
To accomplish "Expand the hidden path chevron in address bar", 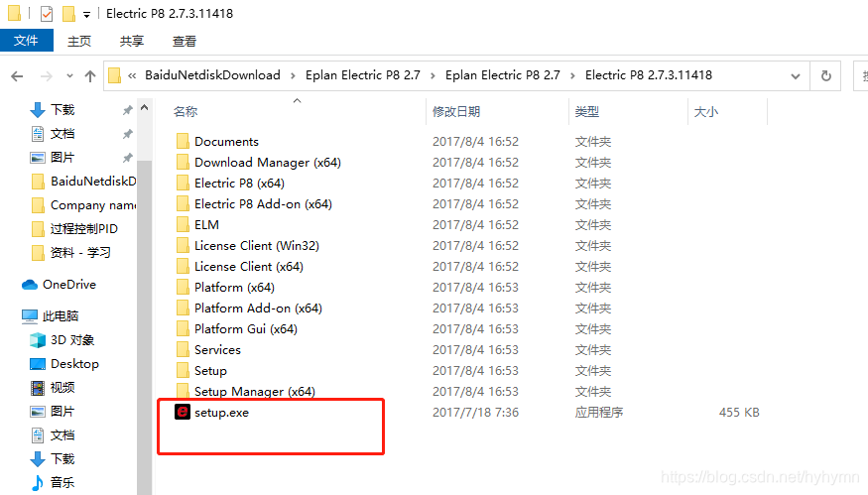I will click(x=132, y=75).
